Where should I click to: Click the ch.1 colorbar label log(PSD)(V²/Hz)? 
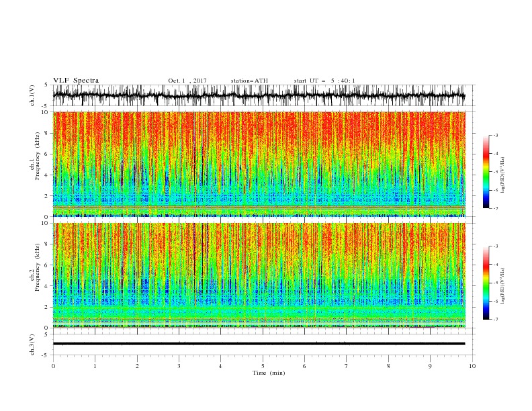(503, 175)
